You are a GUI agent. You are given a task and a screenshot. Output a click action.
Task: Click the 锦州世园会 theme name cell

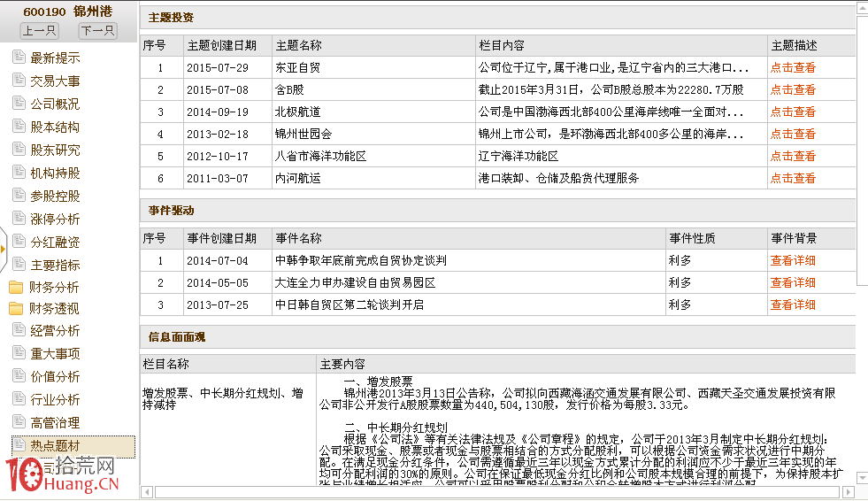373,134
